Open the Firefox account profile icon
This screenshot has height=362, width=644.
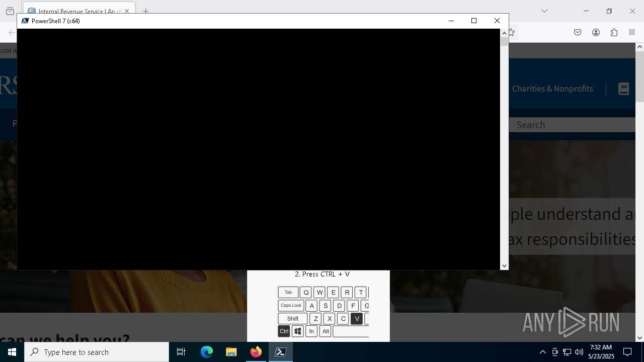[x=596, y=32]
